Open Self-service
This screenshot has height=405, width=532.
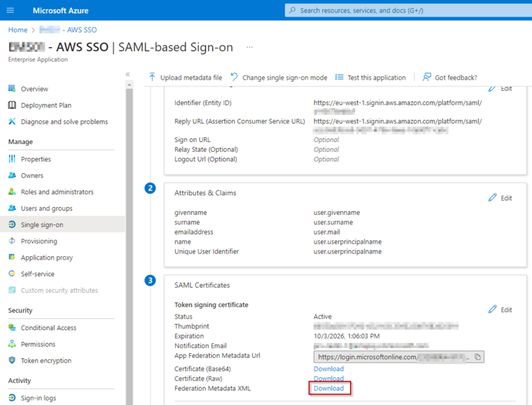pos(37,273)
